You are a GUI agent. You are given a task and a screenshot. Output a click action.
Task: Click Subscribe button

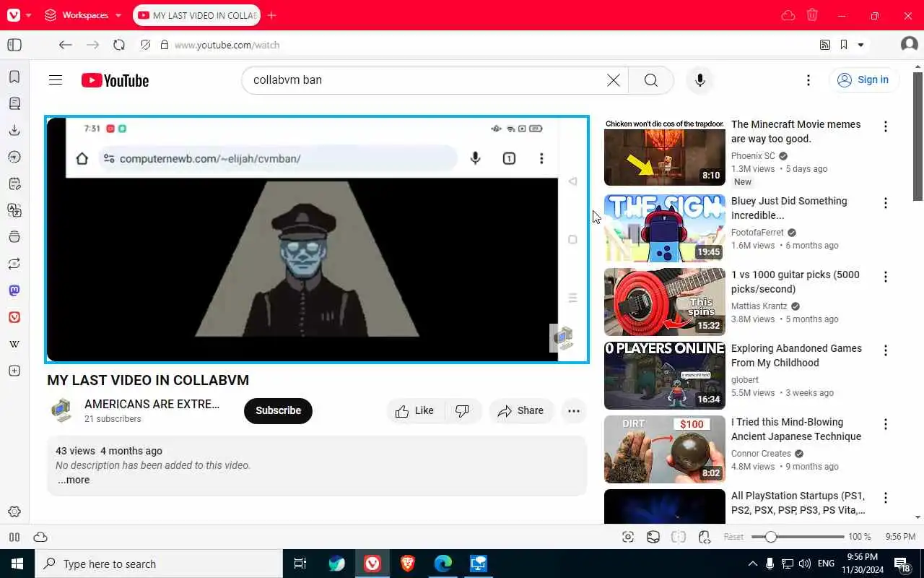pyautogui.click(x=278, y=410)
